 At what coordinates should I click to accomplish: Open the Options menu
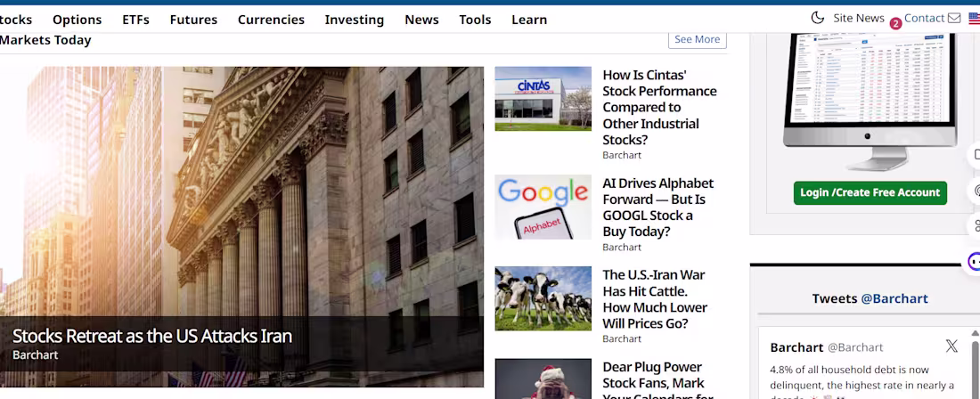pyautogui.click(x=77, y=20)
